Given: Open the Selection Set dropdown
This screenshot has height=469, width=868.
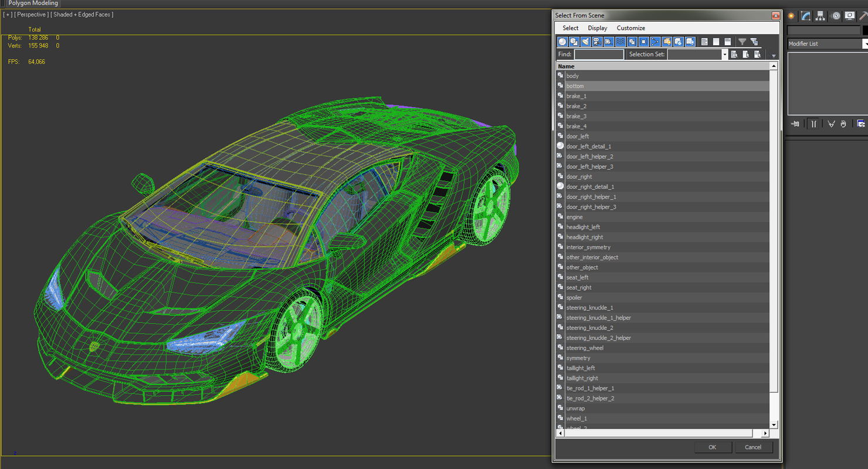Looking at the screenshot, I should pyautogui.click(x=724, y=55).
